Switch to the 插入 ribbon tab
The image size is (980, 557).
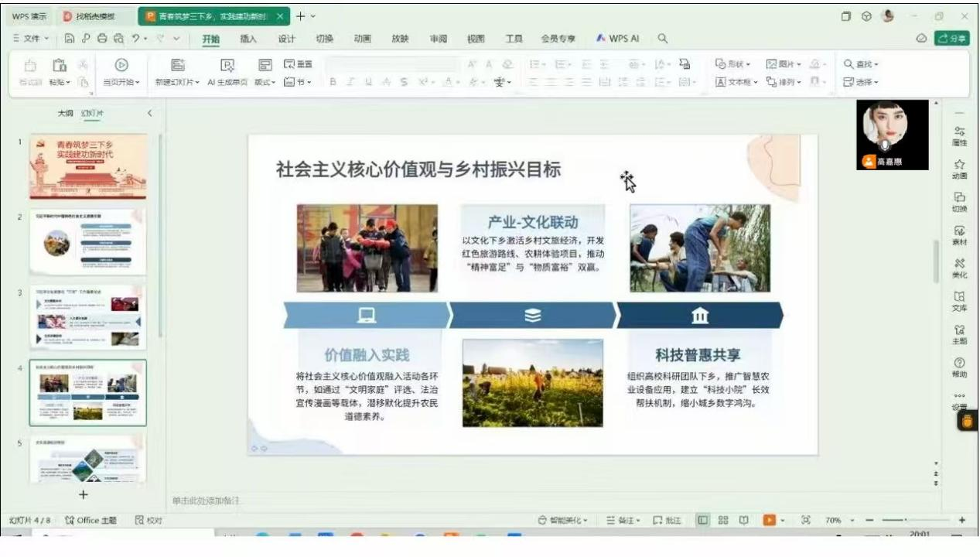pos(248,39)
